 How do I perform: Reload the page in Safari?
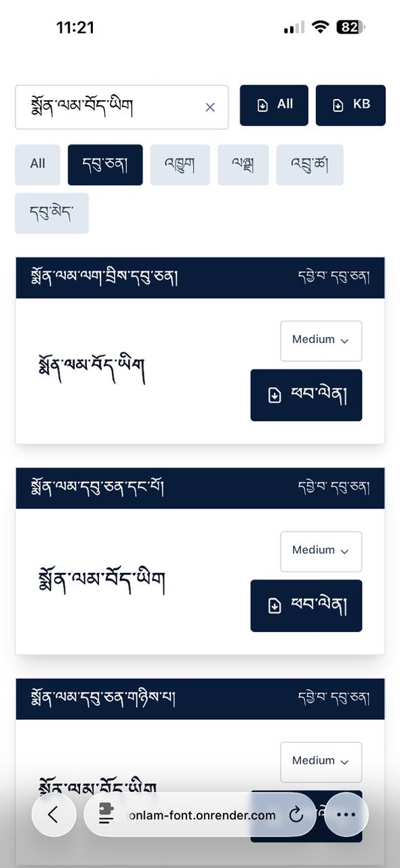pyautogui.click(x=296, y=815)
